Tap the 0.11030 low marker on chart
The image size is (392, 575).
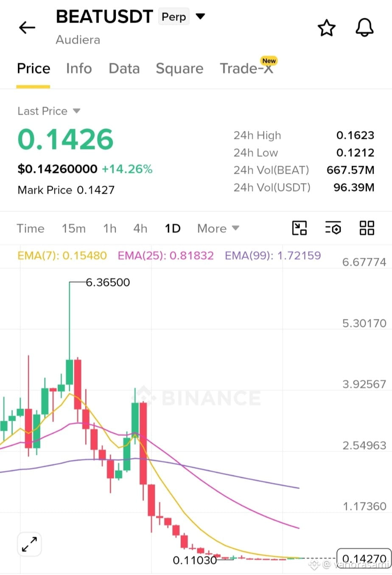coord(195,560)
